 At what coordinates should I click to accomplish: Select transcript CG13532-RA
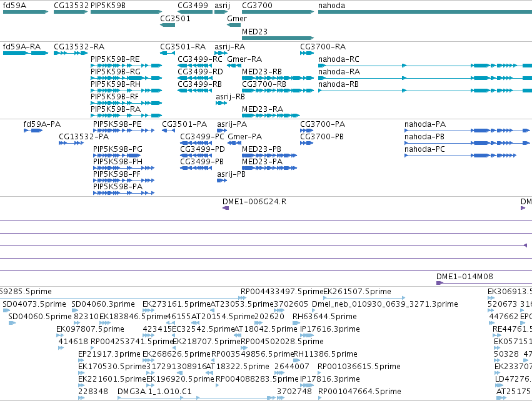(79, 47)
